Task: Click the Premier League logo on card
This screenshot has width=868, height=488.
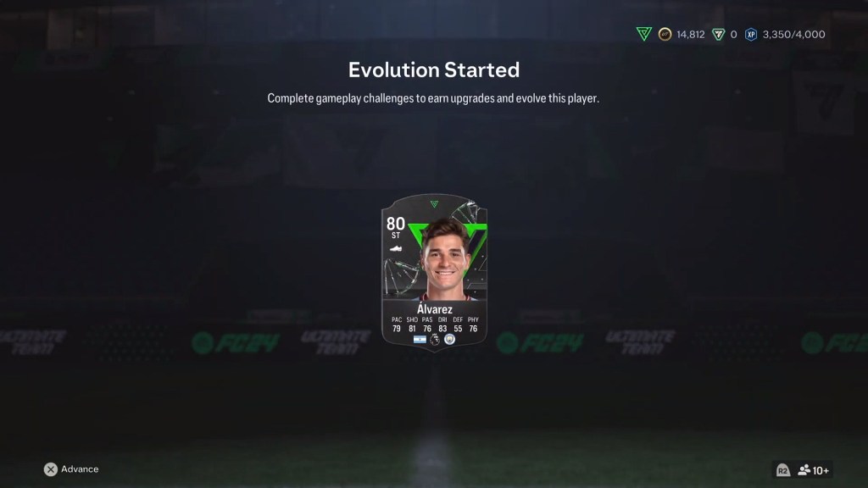Action: [x=435, y=339]
